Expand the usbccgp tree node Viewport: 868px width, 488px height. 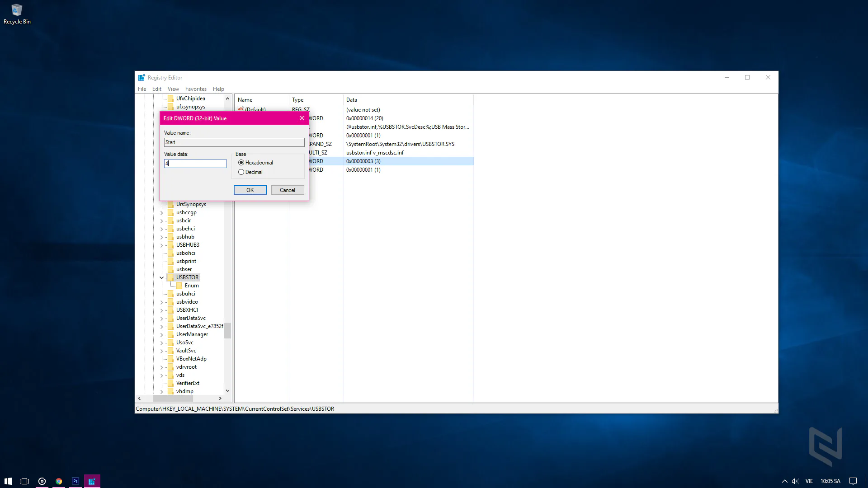pyautogui.click(x=161, y=213)
